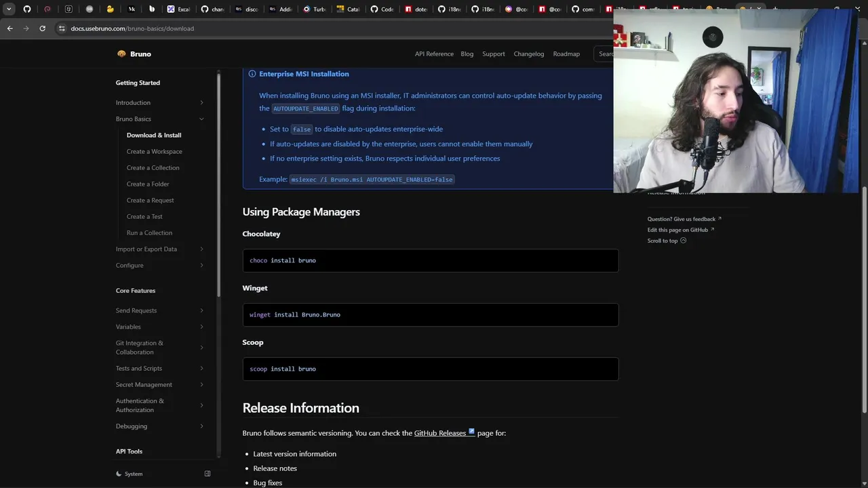Screen dimensions: 868x488
Task: Click the 'scoop install bruno' code block
Action: click(431, 369)
